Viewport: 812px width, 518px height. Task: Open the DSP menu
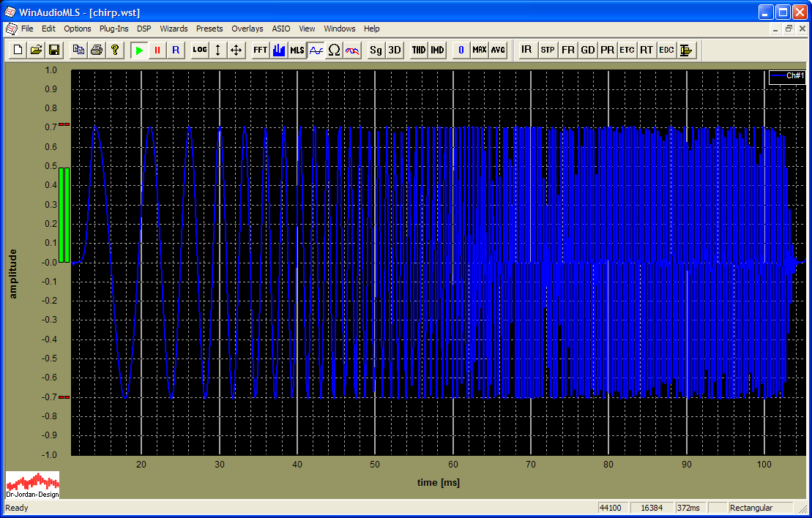coord(144,29)
